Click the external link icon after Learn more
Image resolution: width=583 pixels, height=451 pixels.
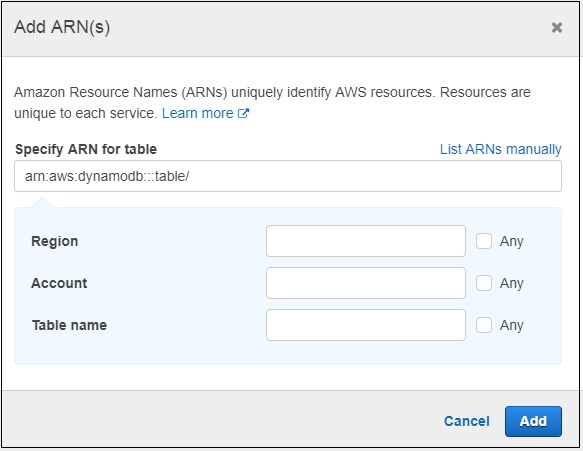coord(243,113)
